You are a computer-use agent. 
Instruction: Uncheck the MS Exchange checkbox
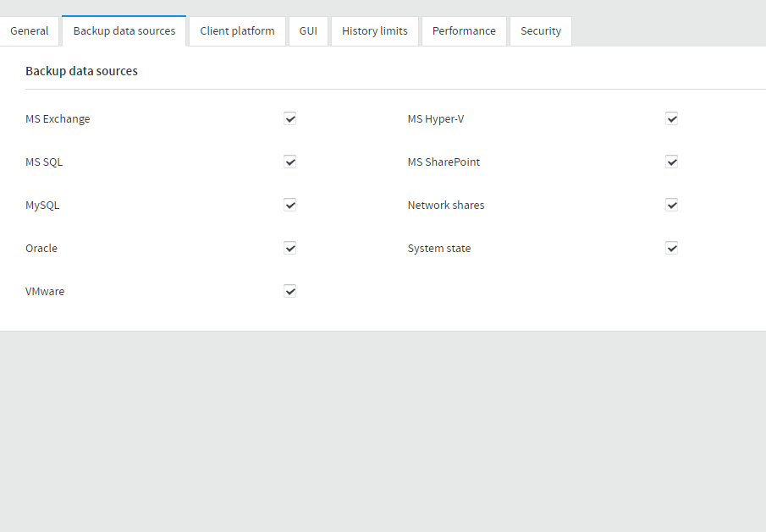(290, 119)
